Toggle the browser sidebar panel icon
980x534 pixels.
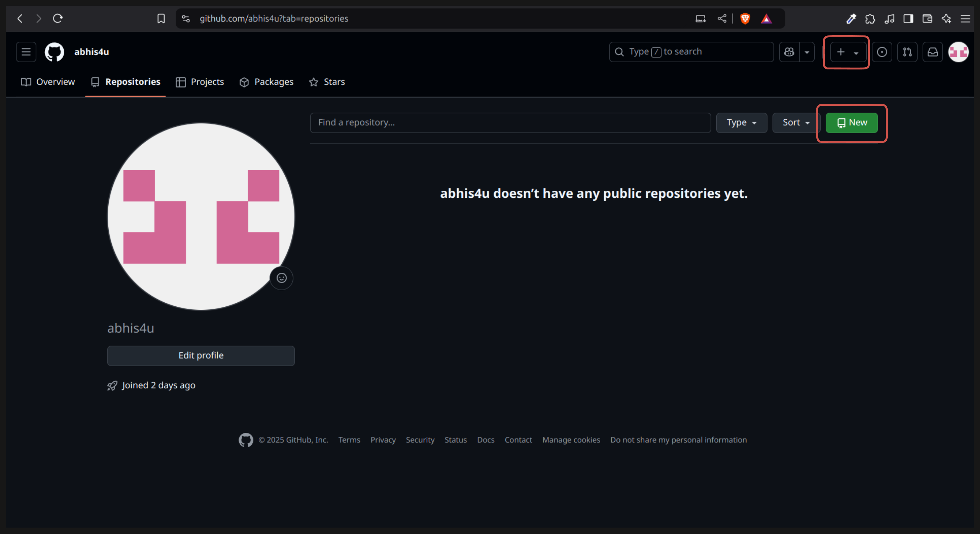coord(908,19)
